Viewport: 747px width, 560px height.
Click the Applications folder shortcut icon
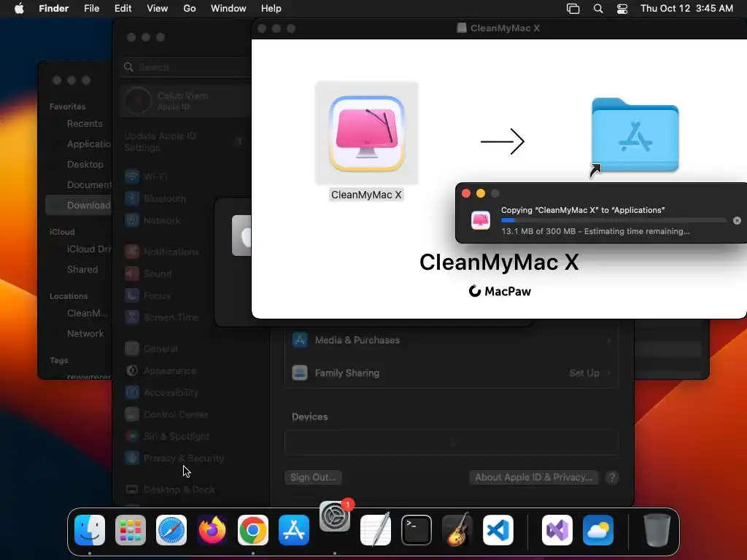tap(635, 136)
